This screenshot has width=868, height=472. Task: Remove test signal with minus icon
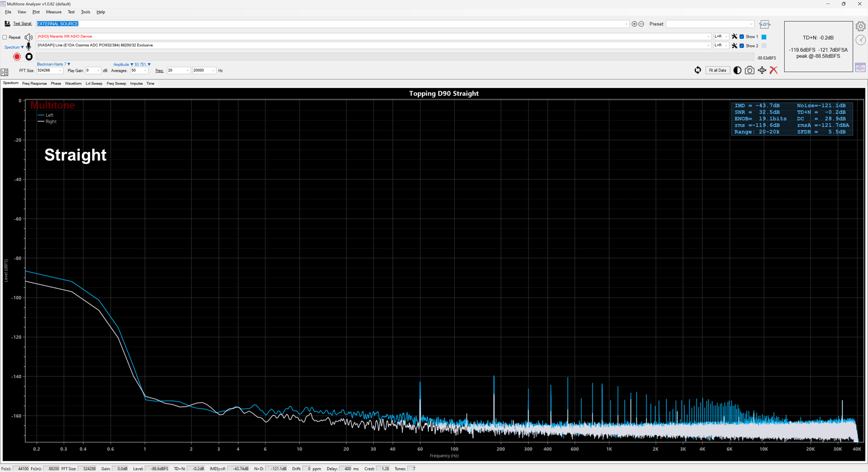click(x=641, y=24)
